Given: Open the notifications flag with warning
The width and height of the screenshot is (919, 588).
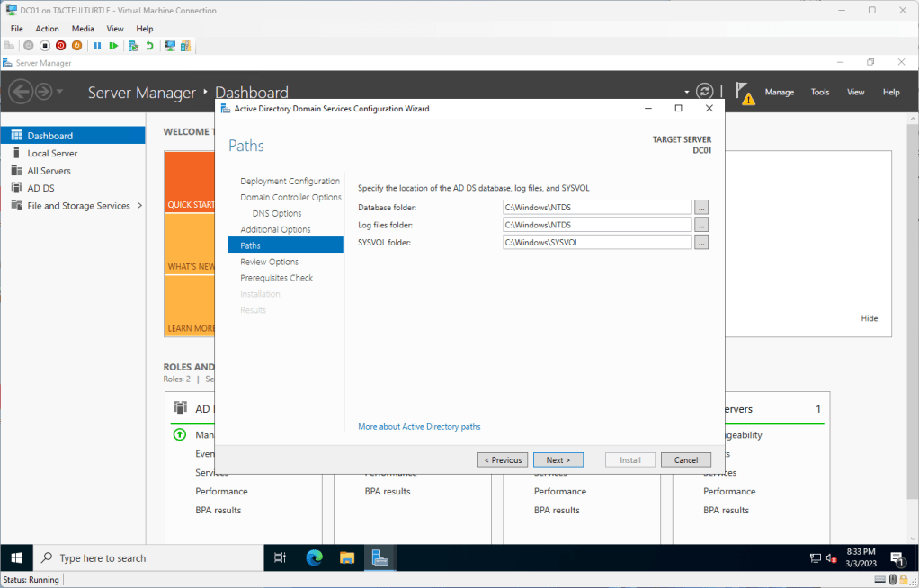Looking at the screenshot, I should [x=744, y=92].
